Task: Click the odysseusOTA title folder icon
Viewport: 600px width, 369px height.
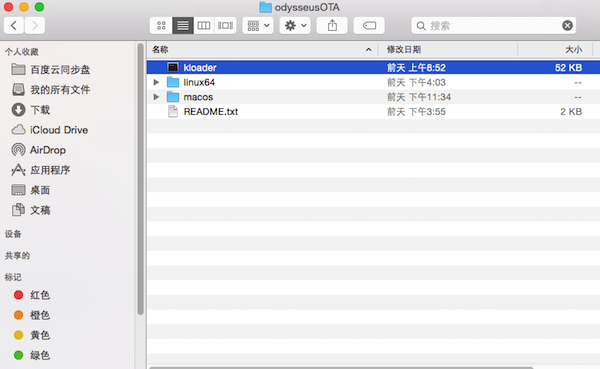Action: [265, 7]
